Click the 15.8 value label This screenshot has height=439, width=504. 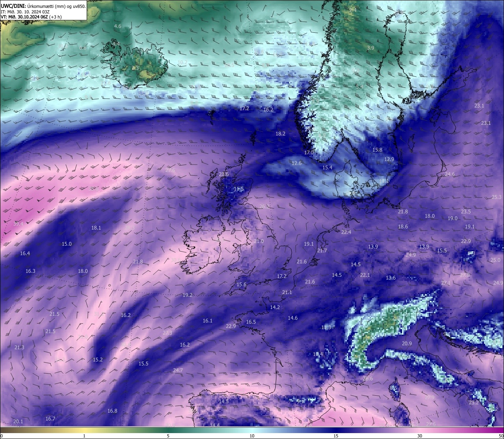377,150
